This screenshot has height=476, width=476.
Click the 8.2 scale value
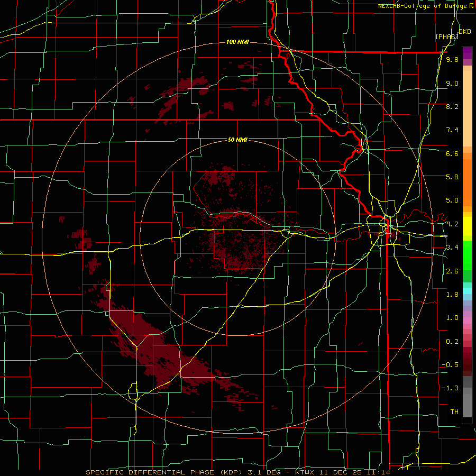tap(452, 106)
